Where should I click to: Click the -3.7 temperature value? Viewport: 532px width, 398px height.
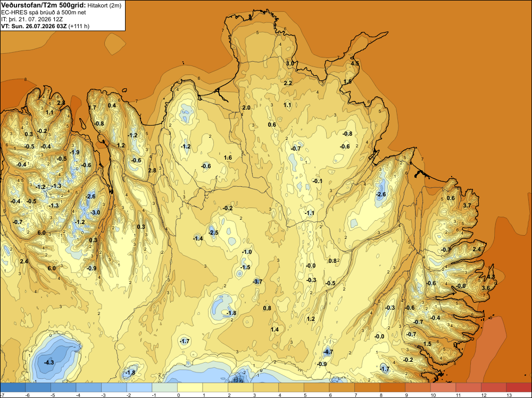pos(257,281)
